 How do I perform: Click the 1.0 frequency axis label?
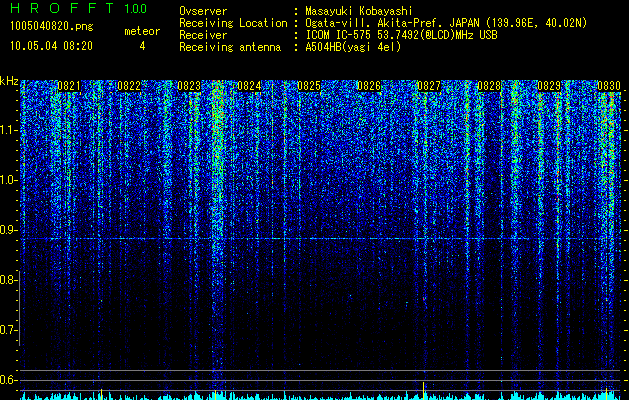pyautogui.click(x=9, y=181)
